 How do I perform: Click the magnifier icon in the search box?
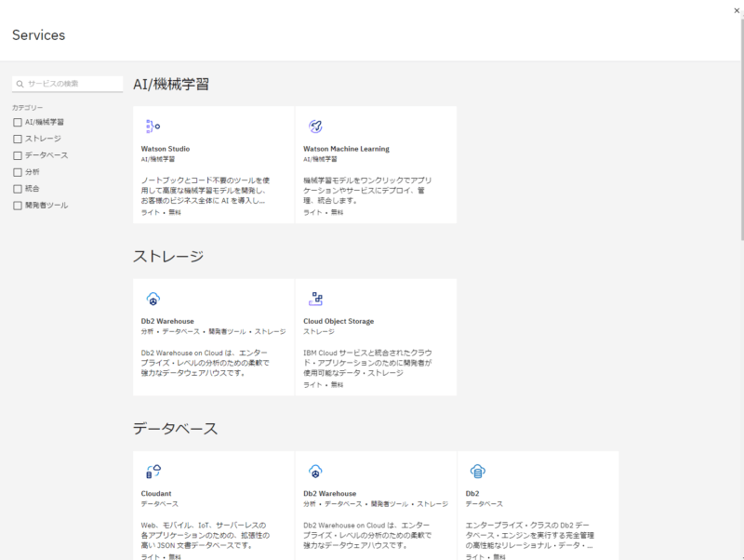(x=20, y=84)
